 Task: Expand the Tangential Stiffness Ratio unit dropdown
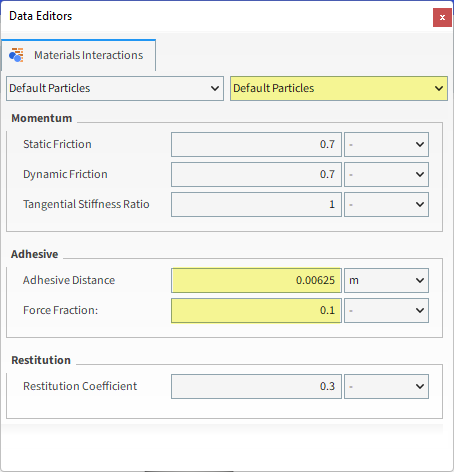[x=386, y=204]
